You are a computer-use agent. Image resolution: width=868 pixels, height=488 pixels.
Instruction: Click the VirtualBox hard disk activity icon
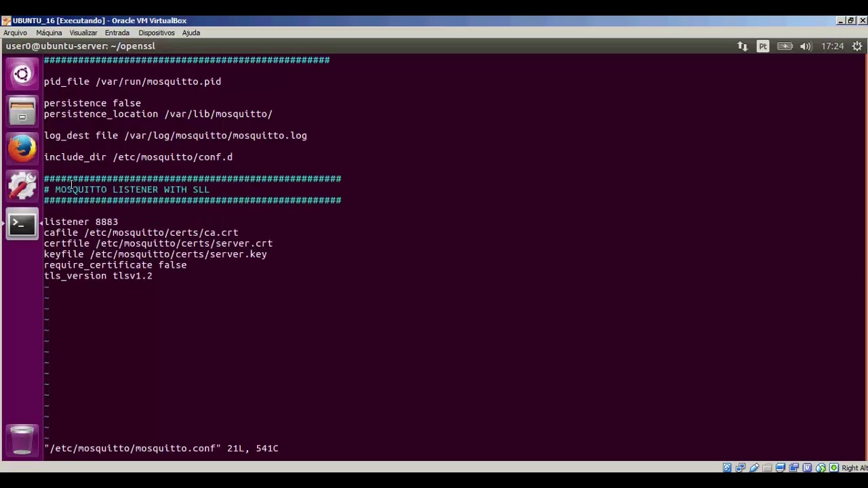pyautogui.click(x=727, y=468)
